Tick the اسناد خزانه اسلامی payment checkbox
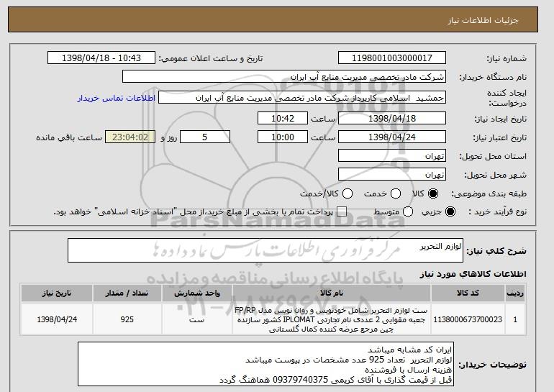The height and width of the screenshot is (392, 554). [x=341, y=211]
